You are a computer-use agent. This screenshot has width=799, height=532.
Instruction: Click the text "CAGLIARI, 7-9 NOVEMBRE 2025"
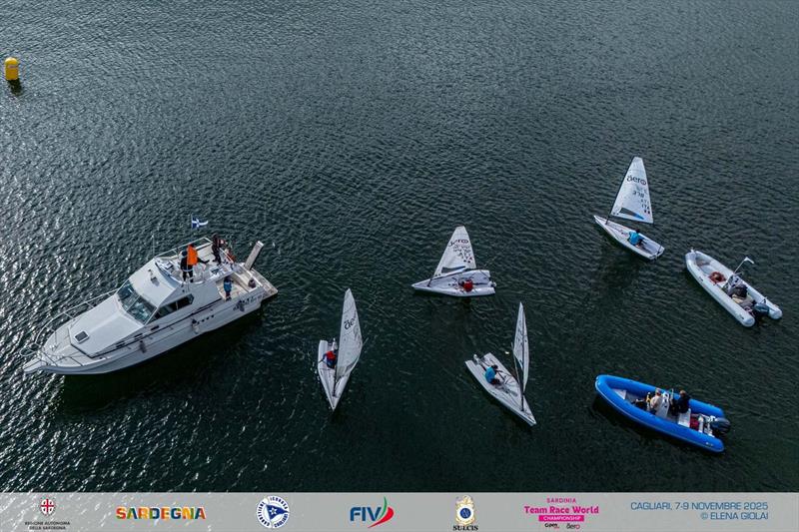coord(698,506)
